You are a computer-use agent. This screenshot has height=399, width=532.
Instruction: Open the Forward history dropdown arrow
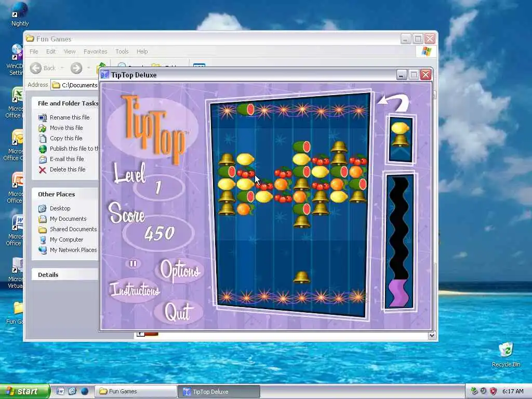tap(88, 68)
